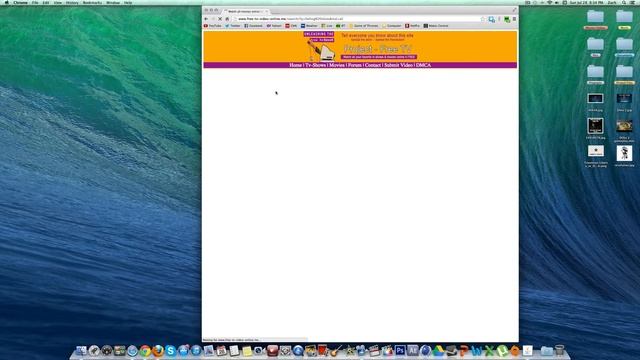Open the CNN bookmark
This screenshot has height=360, width=640.
pyautogui.click(x=291, y=26)
